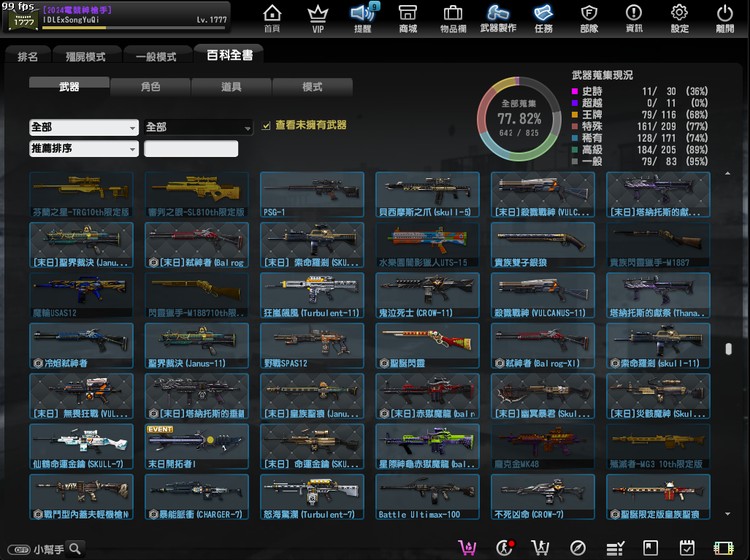The image size is (750, 560).
Task: Select the 怒海驚瀾 (Turbulent-7) card
Action: pyautogui.click(x=312, y=497)
